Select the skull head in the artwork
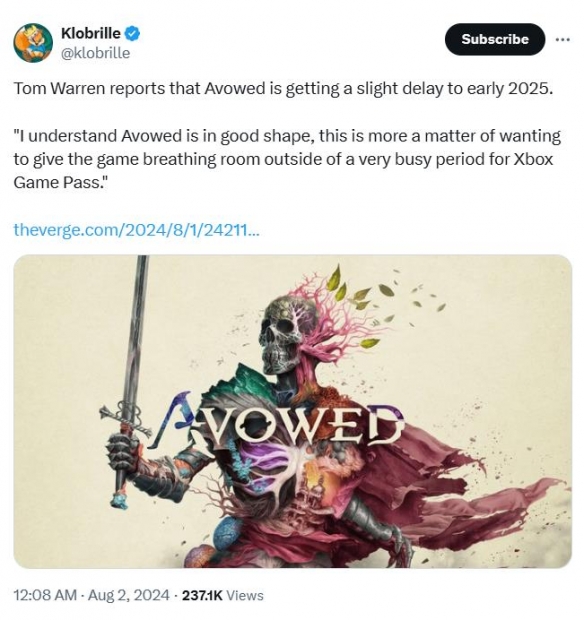The height and width of the screenshot is (620, 584). click(284, 333)
